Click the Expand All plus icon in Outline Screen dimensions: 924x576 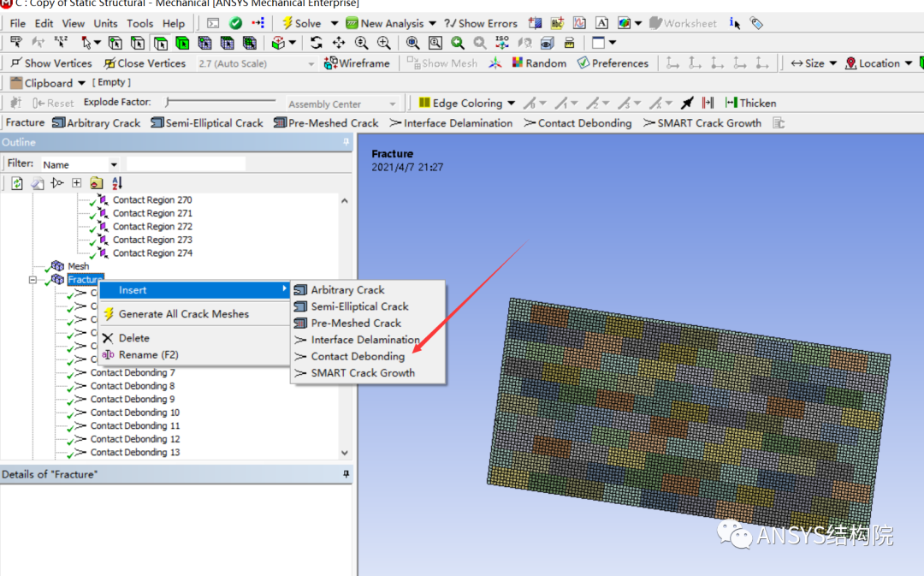tap(77, 183)
